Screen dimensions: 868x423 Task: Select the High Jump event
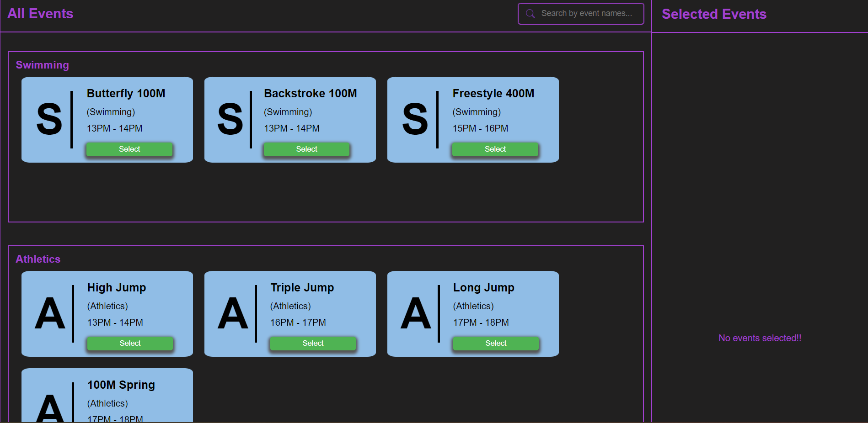130,344
